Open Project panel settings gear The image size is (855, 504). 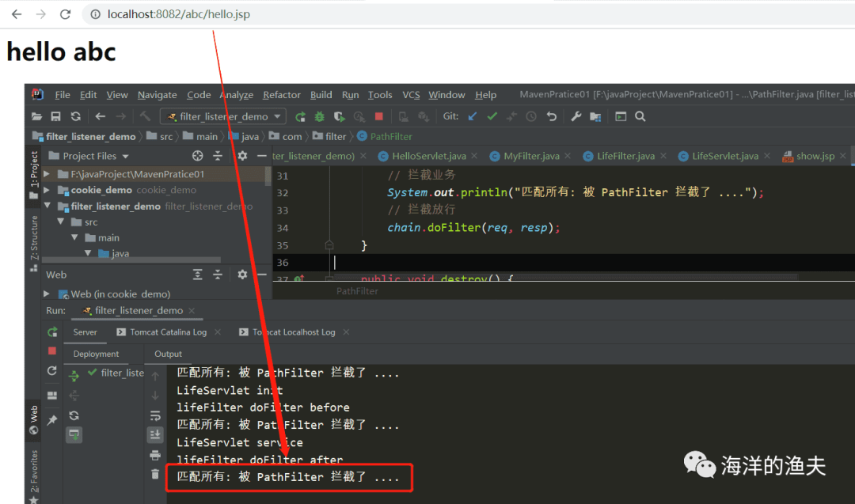242,157
